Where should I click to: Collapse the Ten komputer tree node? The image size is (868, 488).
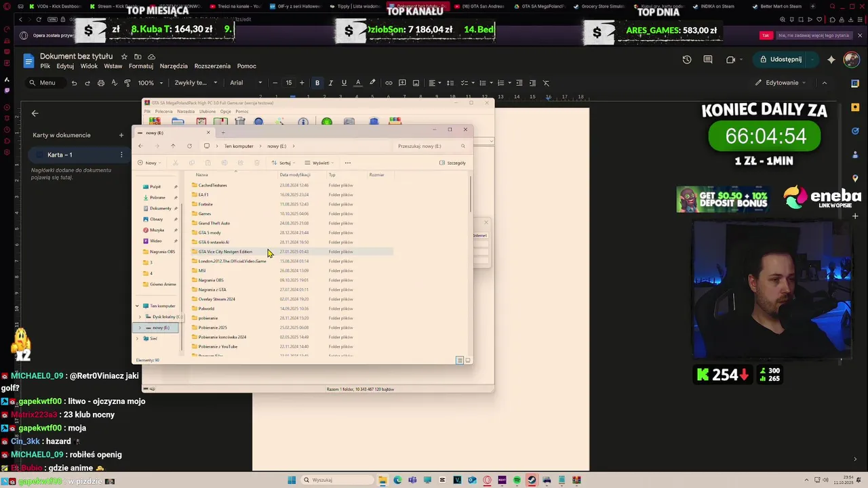point(137,306)
